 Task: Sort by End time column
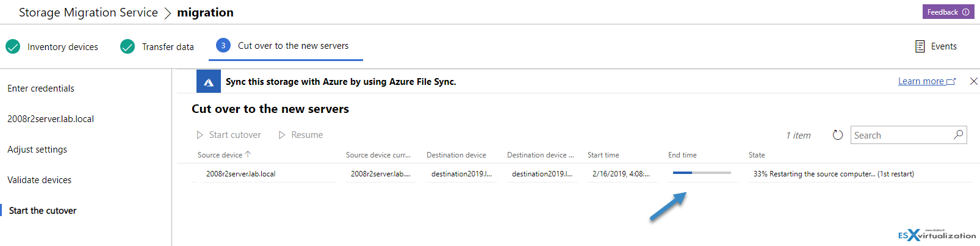coord(682,155)
